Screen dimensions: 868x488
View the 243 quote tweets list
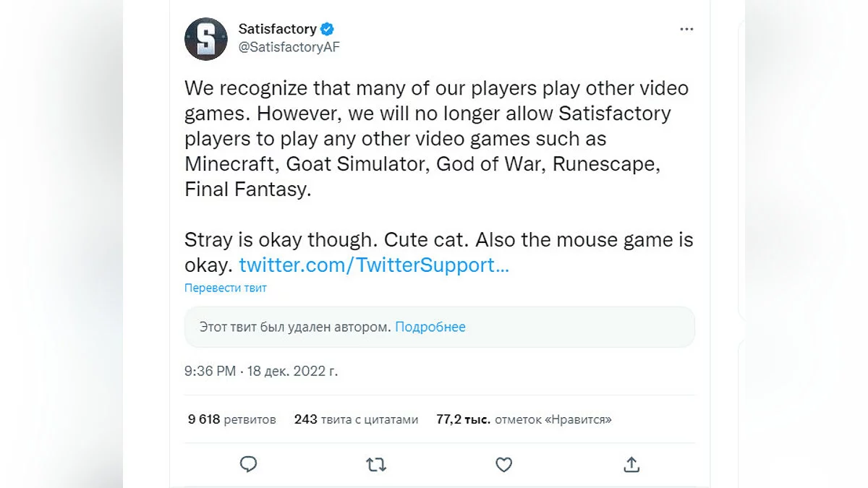pos(356,419)
